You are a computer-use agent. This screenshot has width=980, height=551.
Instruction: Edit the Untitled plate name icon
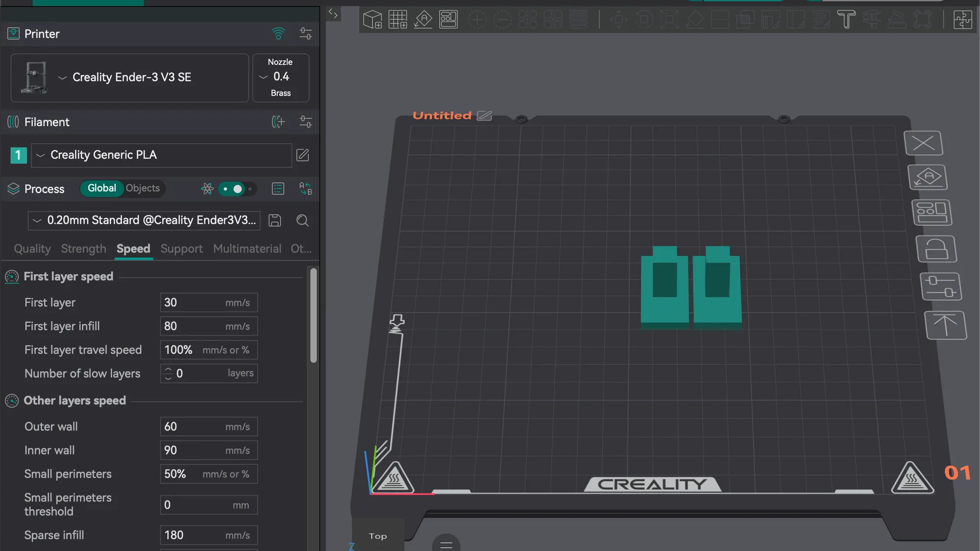[x=485, y=116]
